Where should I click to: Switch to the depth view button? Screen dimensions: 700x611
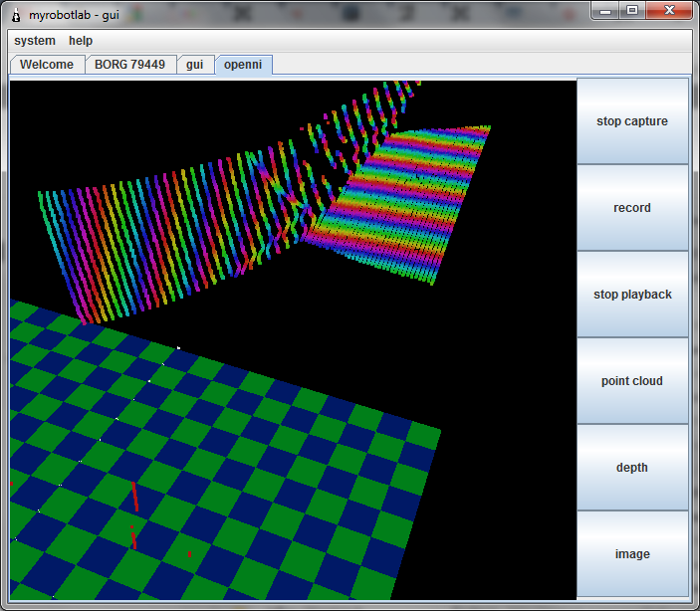pyautogui.click(x=632, y=468)
